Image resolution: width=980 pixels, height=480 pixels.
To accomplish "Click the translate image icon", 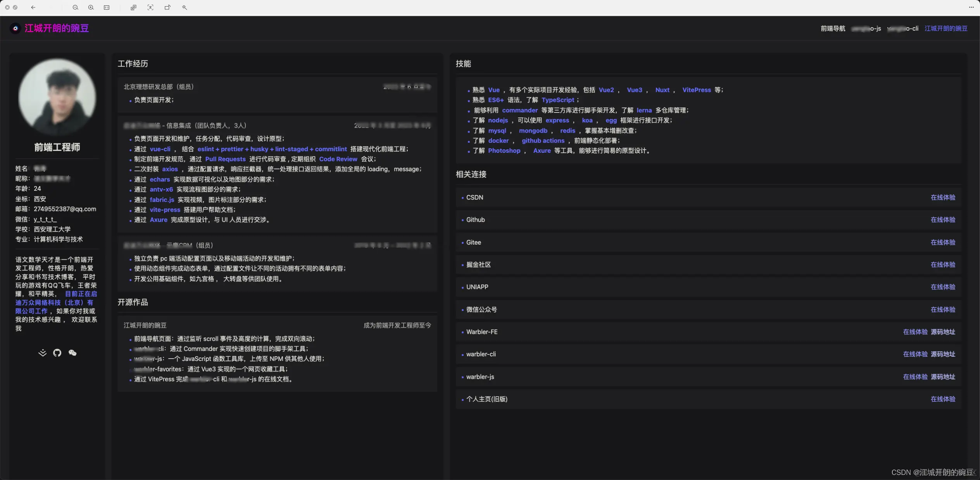I will pyautogui.click(x=133, y=7).
